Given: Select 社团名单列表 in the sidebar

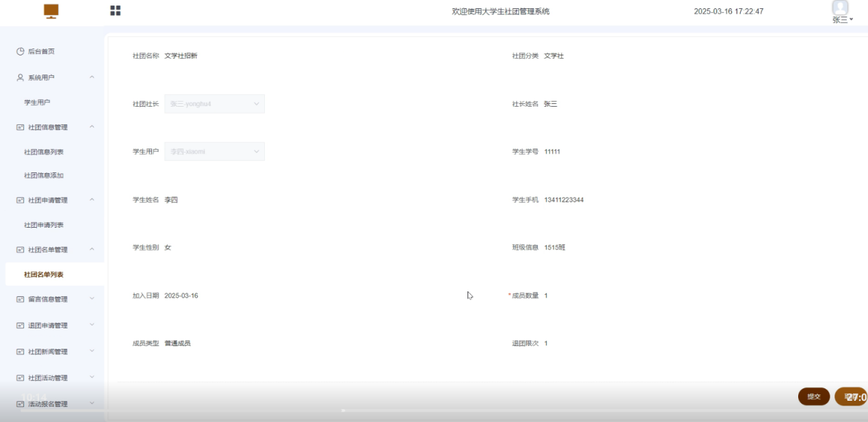Looking at the screenshot, I should click(44, 274).
